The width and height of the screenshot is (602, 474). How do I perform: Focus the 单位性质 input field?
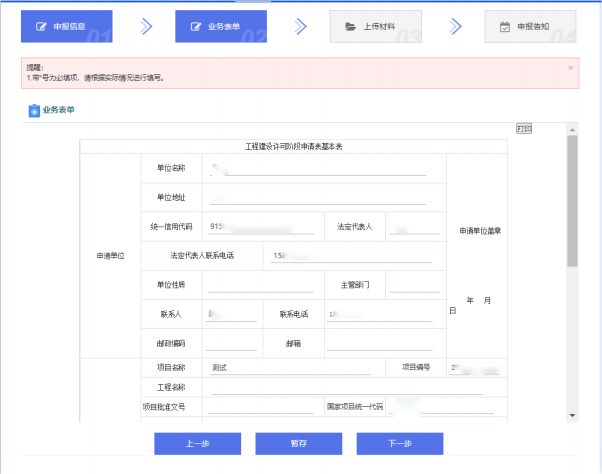pos(261,286)
